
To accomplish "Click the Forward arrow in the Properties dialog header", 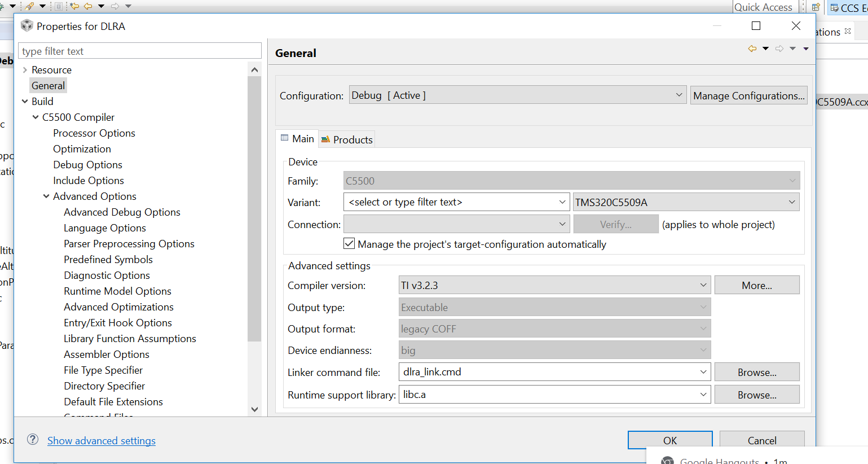I will coord(779,49).
